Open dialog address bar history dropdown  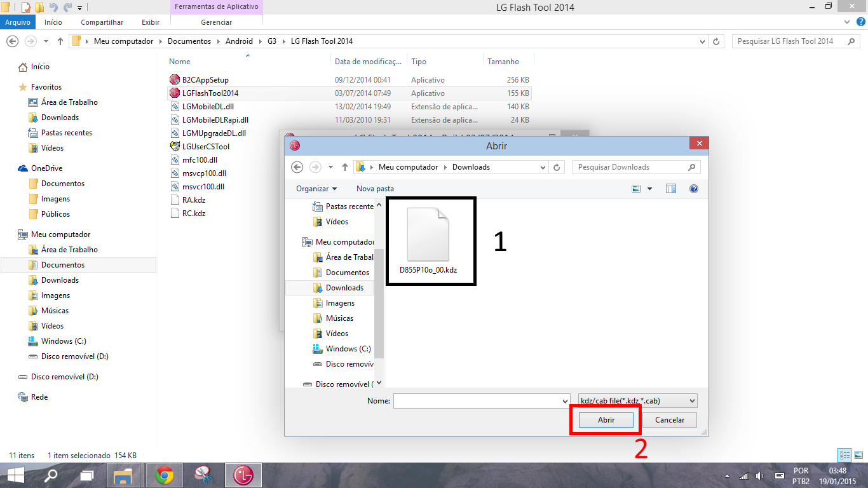pyautogui.click(x=543, y=167)
